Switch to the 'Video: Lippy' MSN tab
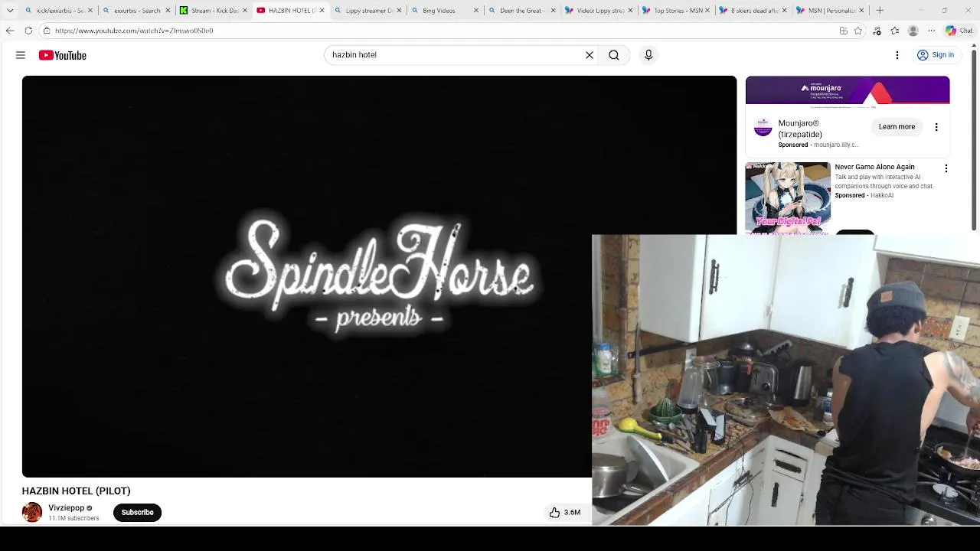980x551 pixels. point(600,11)
